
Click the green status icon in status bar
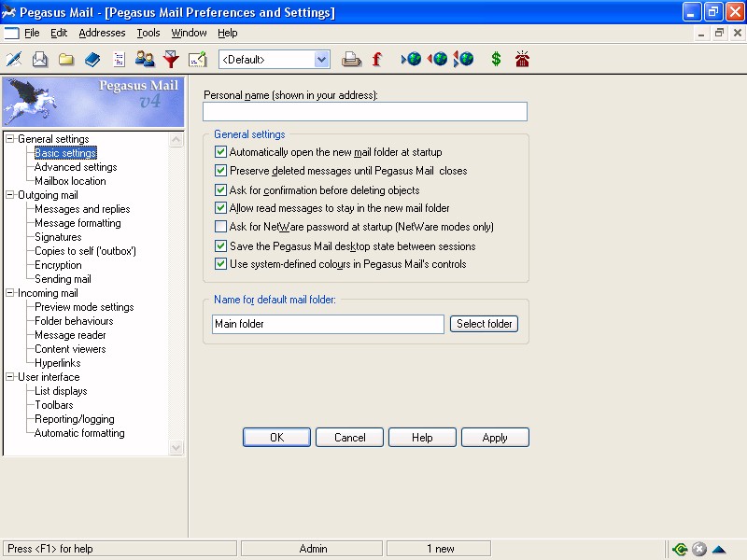pyautogui.click(x=680, y=549)
